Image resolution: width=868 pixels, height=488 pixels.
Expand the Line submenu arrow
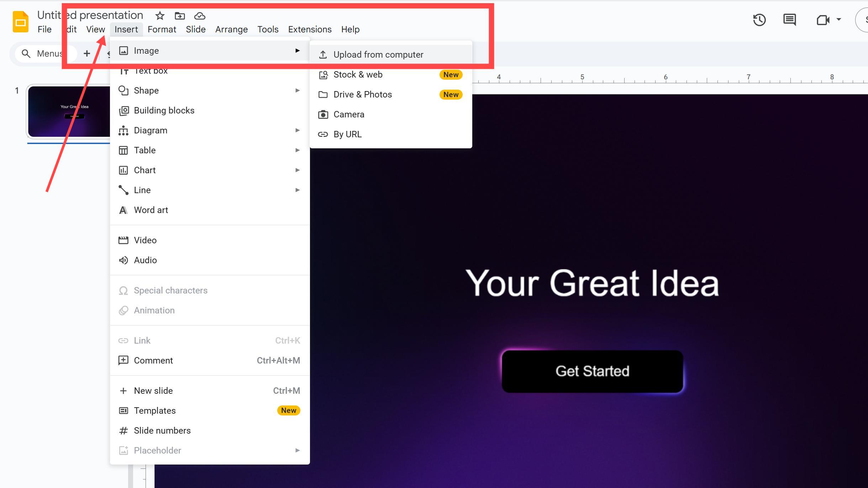298,190
